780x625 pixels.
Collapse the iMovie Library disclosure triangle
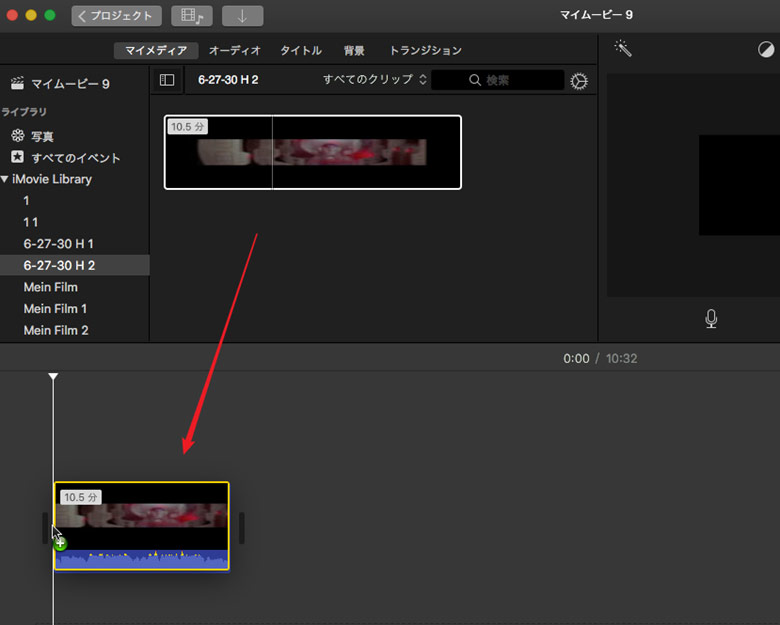[x=5, y=179]
